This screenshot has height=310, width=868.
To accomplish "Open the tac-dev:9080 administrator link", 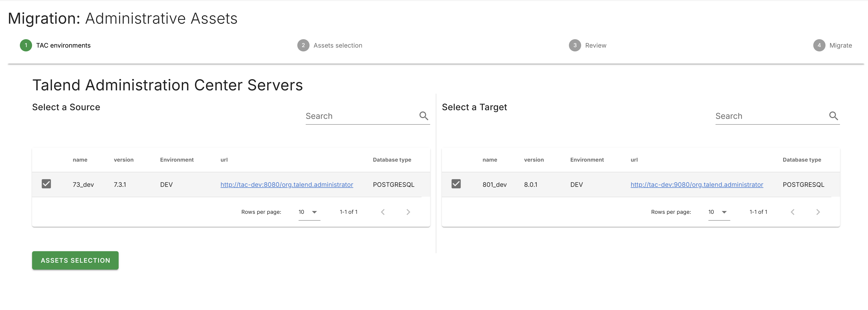I will [x=696, y=185].
